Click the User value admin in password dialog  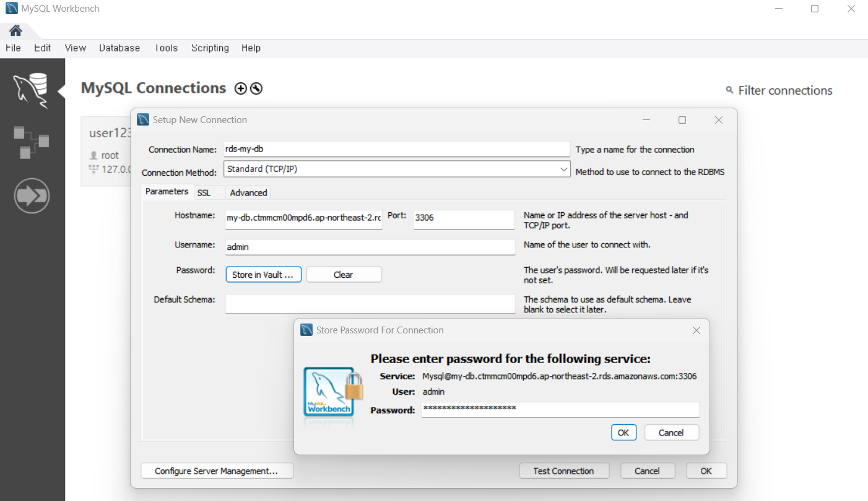433,392
